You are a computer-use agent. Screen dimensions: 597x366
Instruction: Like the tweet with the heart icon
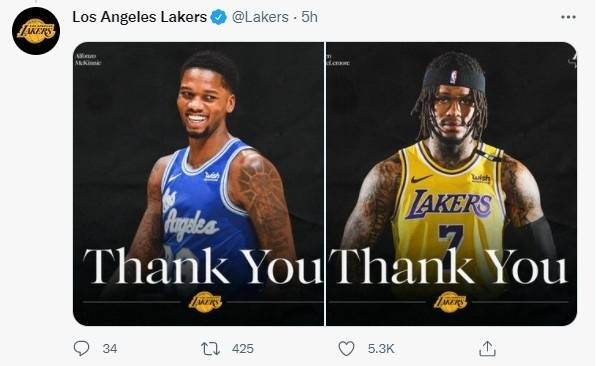(346, 348)
